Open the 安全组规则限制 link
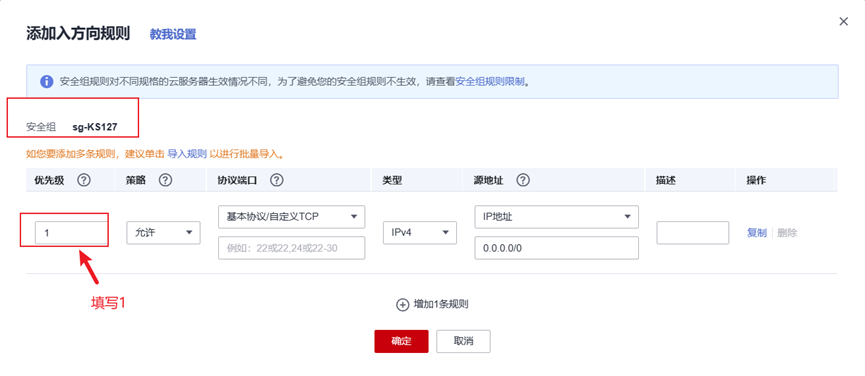Viewport: 865px width, 376px height. coord(489,82)
